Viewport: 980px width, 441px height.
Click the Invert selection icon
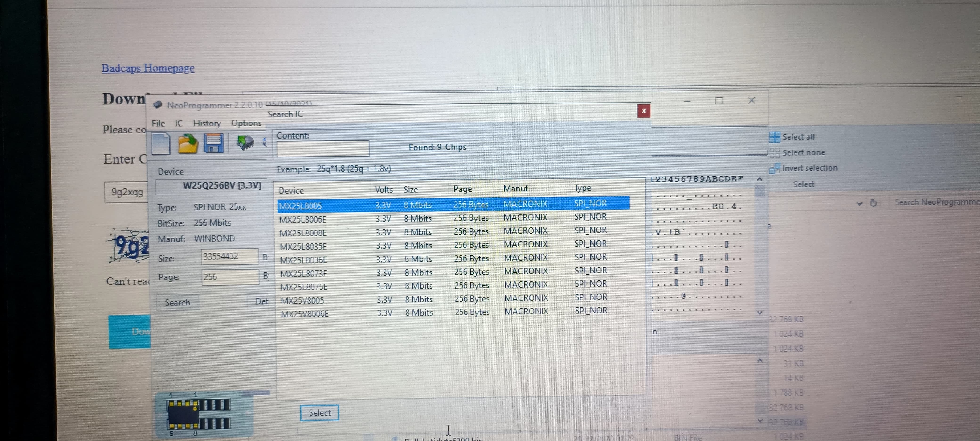click(774, 168)
